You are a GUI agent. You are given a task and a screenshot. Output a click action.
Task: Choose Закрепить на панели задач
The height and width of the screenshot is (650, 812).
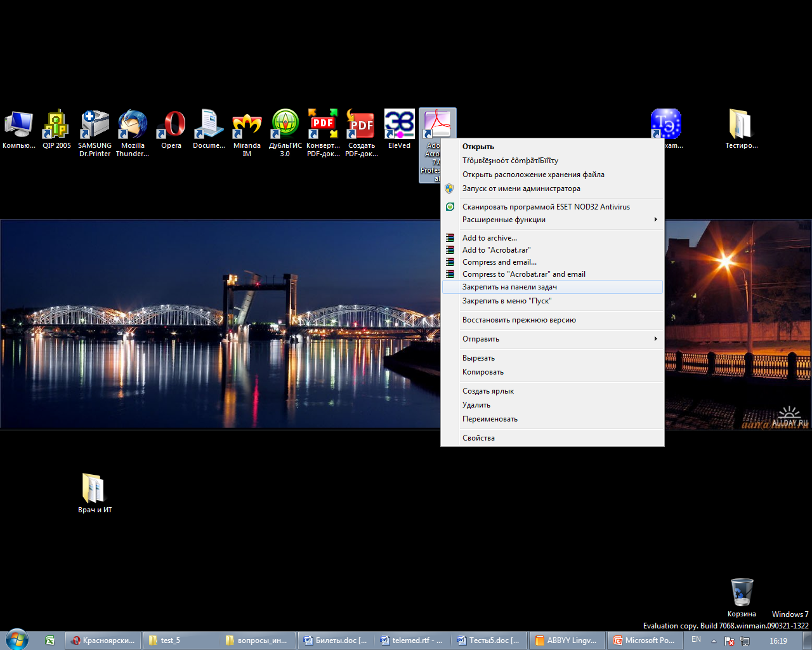553,287
